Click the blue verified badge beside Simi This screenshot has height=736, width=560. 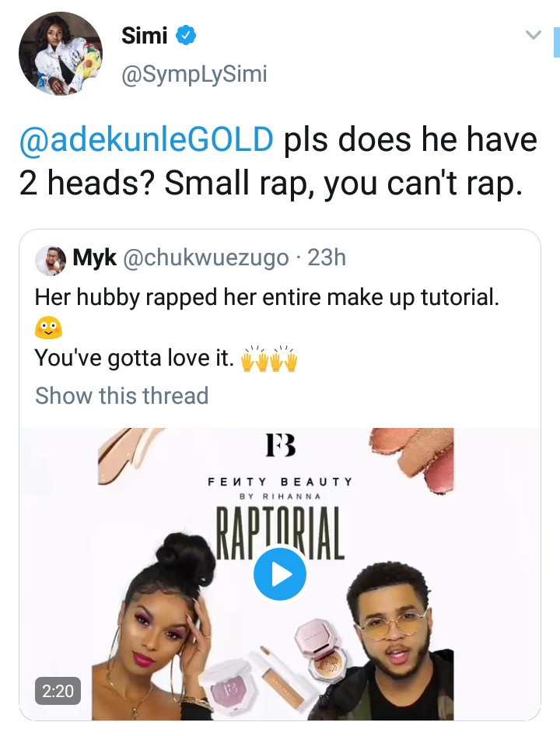click(x=185, y=35)
